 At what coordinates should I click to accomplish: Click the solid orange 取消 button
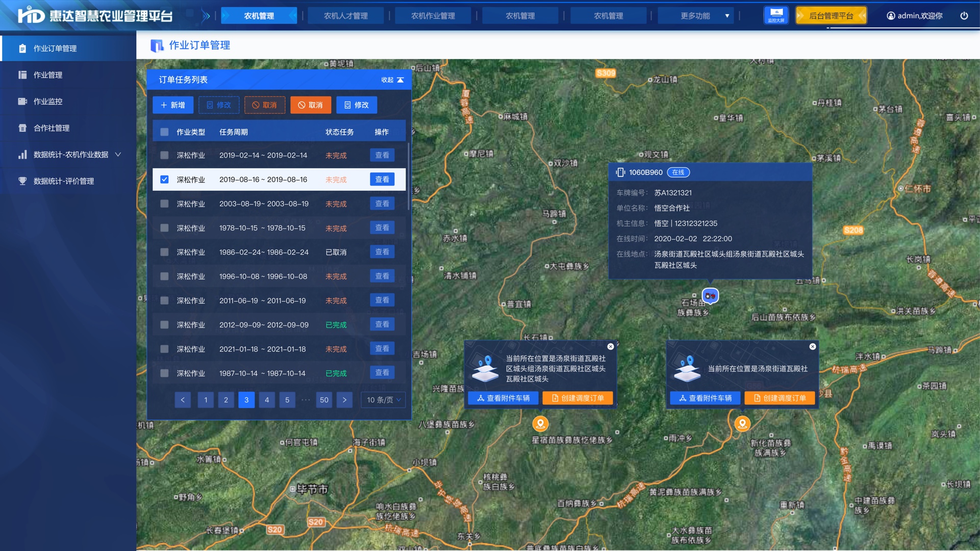(311, 105)
